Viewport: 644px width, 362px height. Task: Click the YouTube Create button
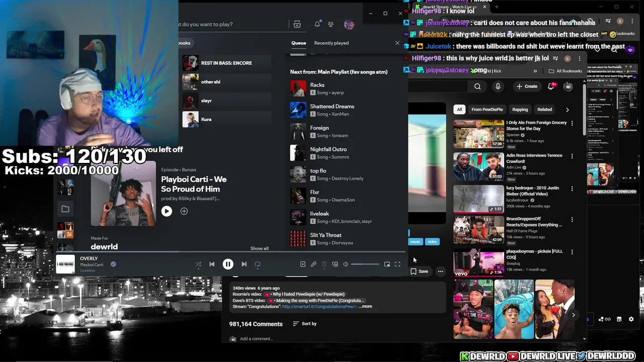tap(527, 86)
